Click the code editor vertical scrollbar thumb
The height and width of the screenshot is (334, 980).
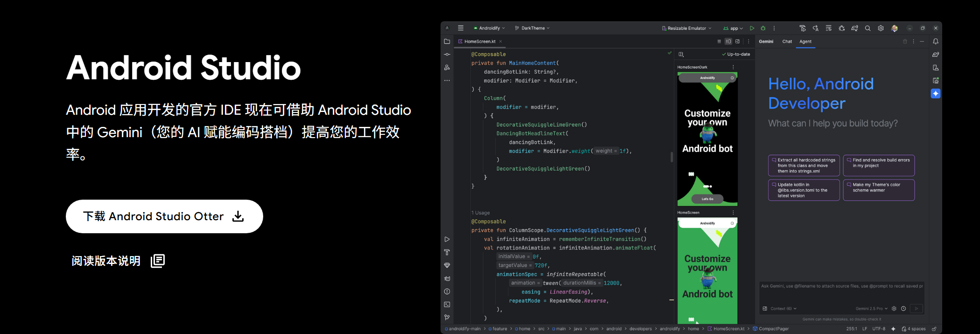672,157
